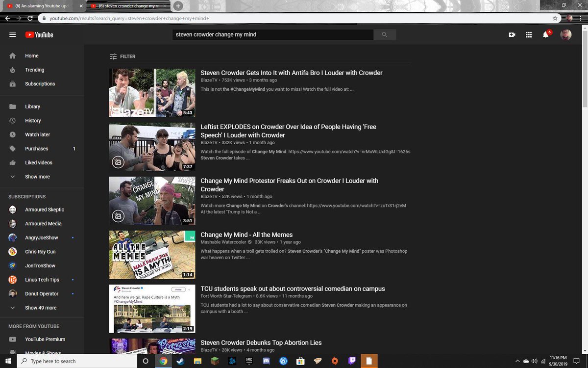Select the steven crowder search tab
This screenshot has width=588, height=368.
pyautogui.click(x=128, y=6)
